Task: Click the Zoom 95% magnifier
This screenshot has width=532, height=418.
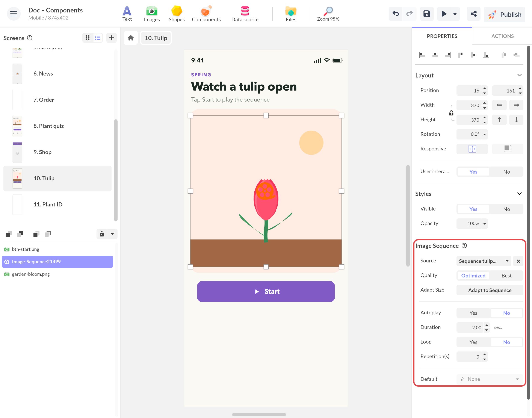Action: (328, 14)
